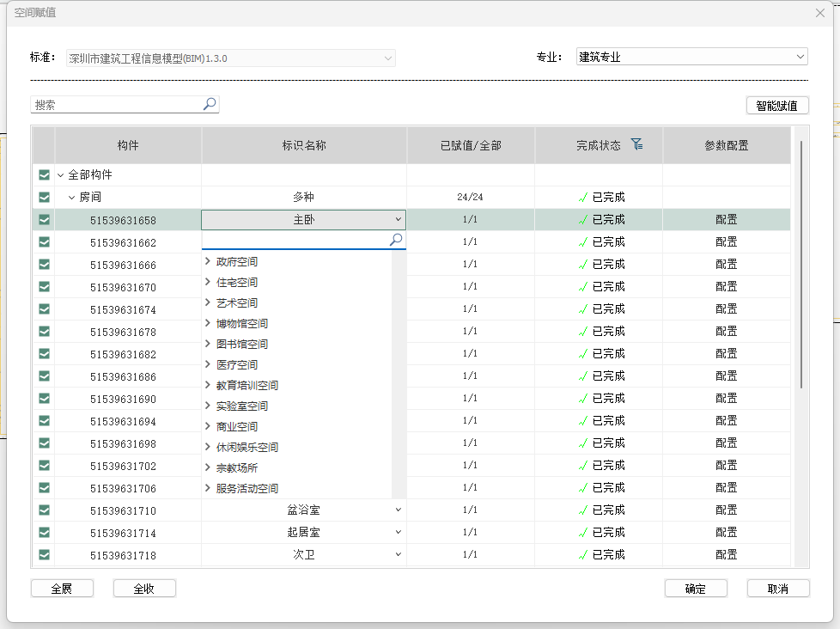840x629 pixels.
Task: Close the 空间赋值 dialog window
Action: click(x=820, y=13)
